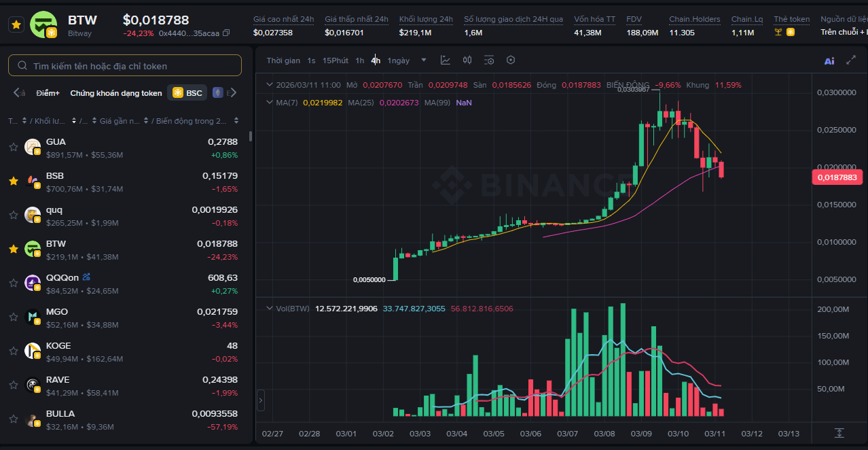Click the FDV label
868x450 pixels.
click(x=634, y=19)
